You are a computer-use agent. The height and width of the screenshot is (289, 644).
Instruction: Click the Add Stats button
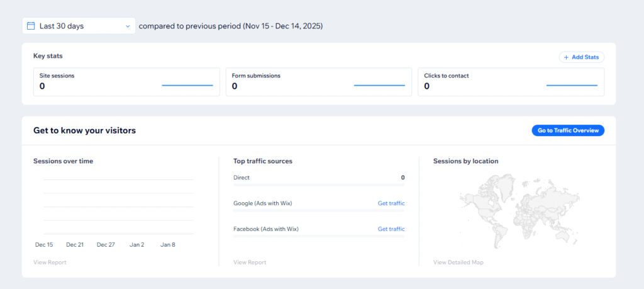coord(581,57)
